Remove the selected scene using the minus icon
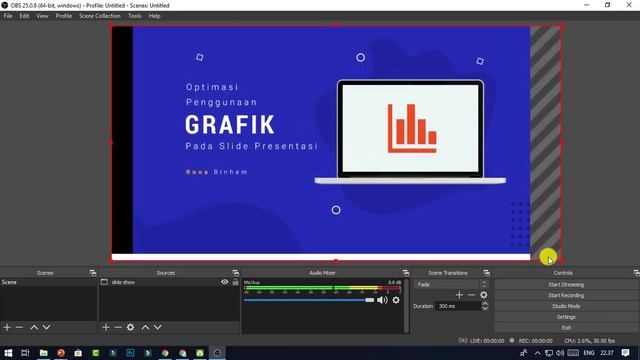 point(19,327)
